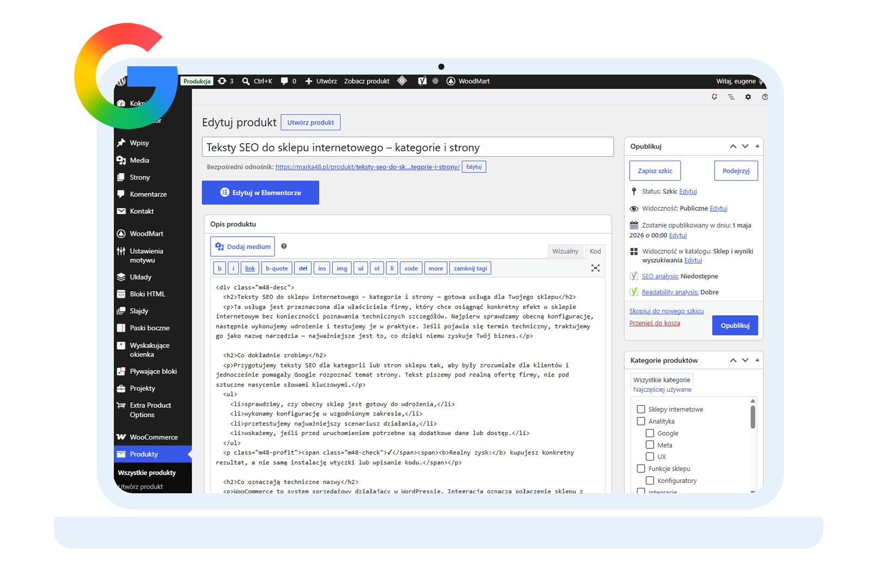Image resolution: width=893 pixels, height=588 pixels.
Task: Check the Funkcje sklepu category
Action: pos(641,468)
